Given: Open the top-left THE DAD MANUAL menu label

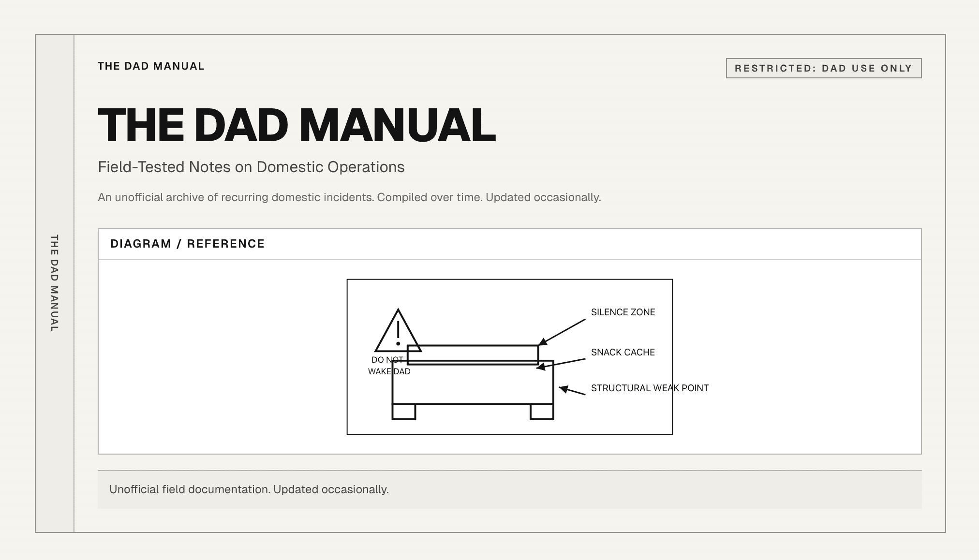Looking at the screenshot, I should tap(151, 66).
